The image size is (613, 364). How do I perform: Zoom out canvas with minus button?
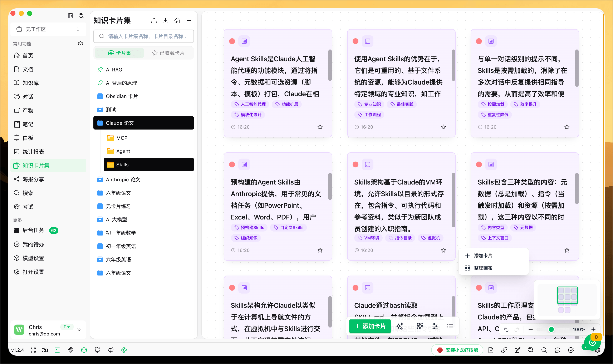coord(530,329)
